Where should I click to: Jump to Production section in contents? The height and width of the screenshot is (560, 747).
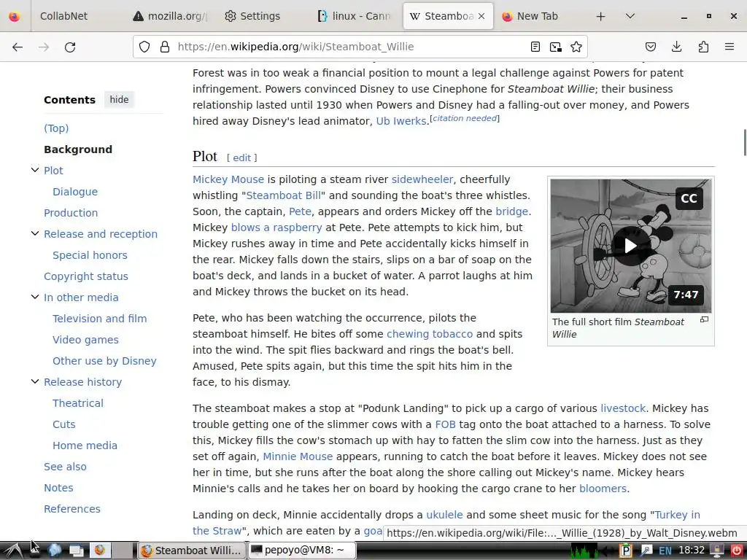(x=71, y=213)
